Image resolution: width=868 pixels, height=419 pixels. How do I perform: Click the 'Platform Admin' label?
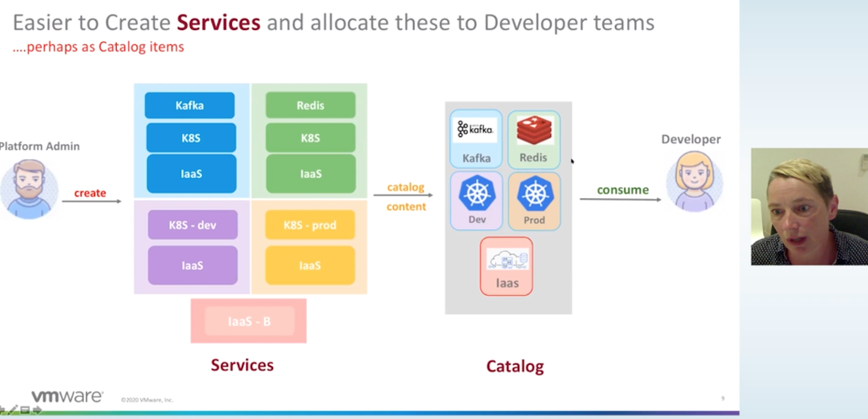point(40,146)
